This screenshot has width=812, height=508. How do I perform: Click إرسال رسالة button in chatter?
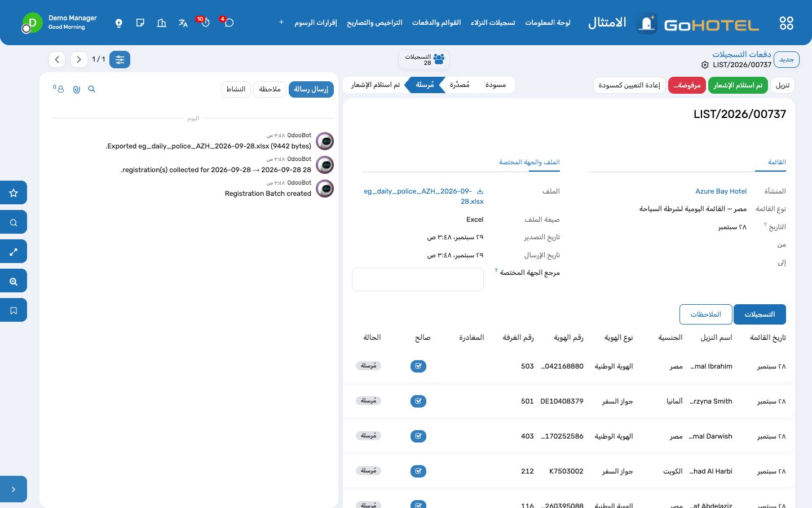click(x=311, y=89)
